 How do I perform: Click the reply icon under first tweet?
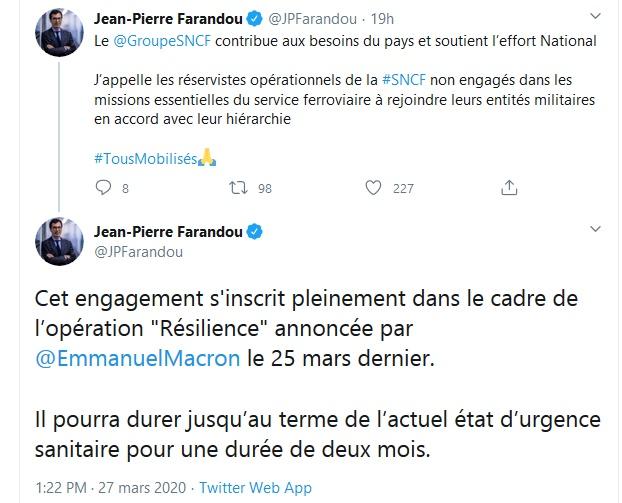(x=102, y=187)
